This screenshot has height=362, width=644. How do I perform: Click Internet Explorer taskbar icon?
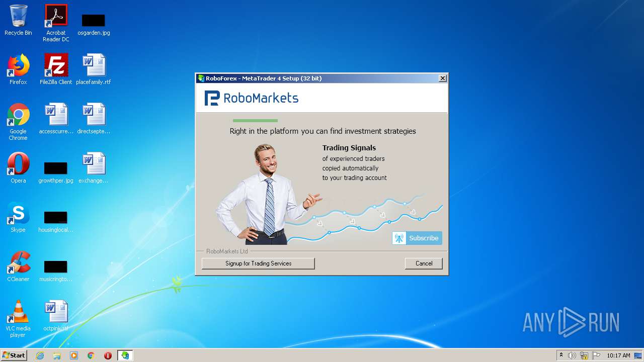(40, 355)
